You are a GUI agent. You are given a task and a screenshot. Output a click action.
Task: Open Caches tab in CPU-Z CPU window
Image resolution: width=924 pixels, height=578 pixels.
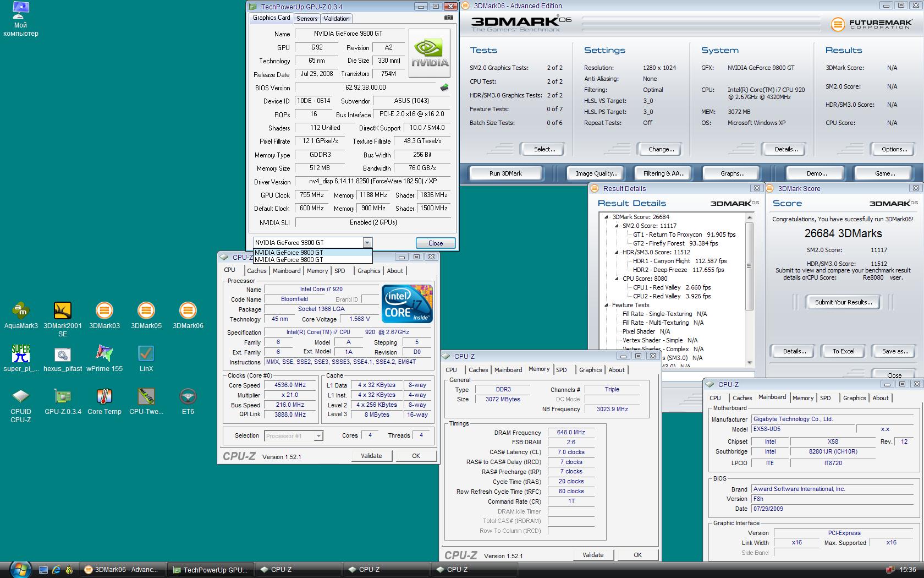[256, 271]
